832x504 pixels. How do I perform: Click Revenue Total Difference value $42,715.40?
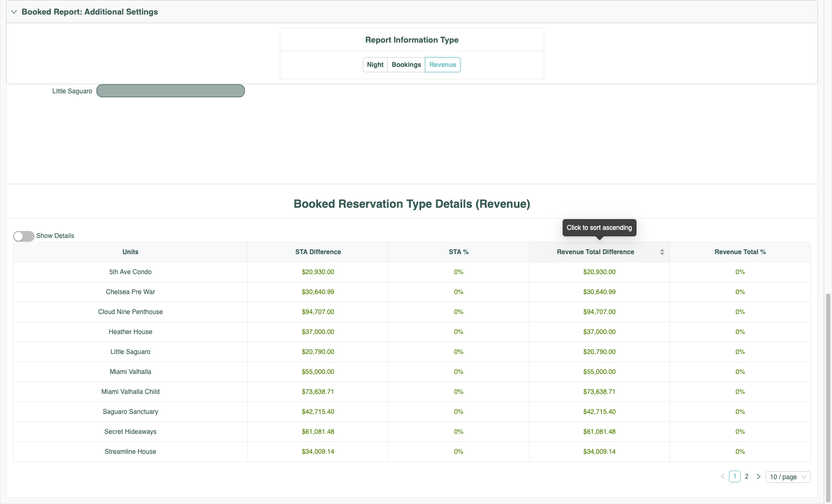pos(599,412)
